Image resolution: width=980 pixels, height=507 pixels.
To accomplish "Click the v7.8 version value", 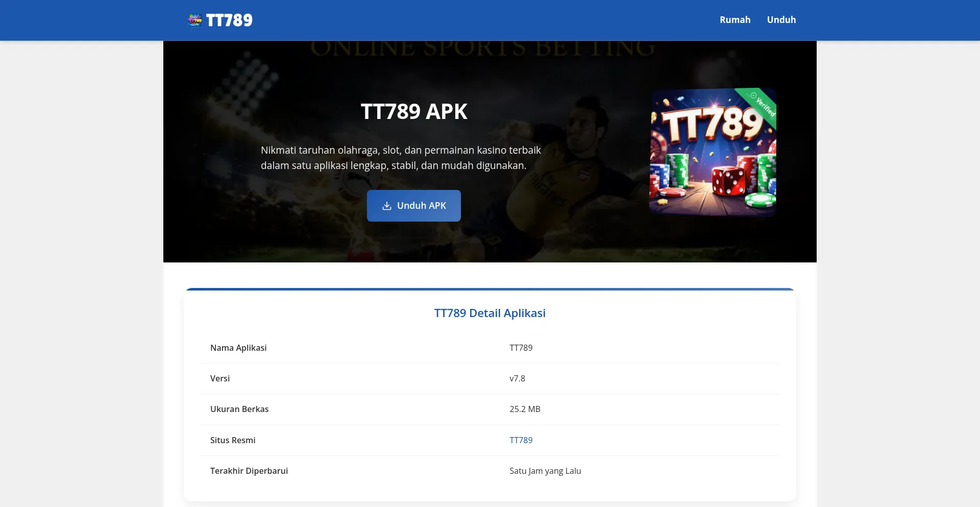I will [x=517, y=378].
